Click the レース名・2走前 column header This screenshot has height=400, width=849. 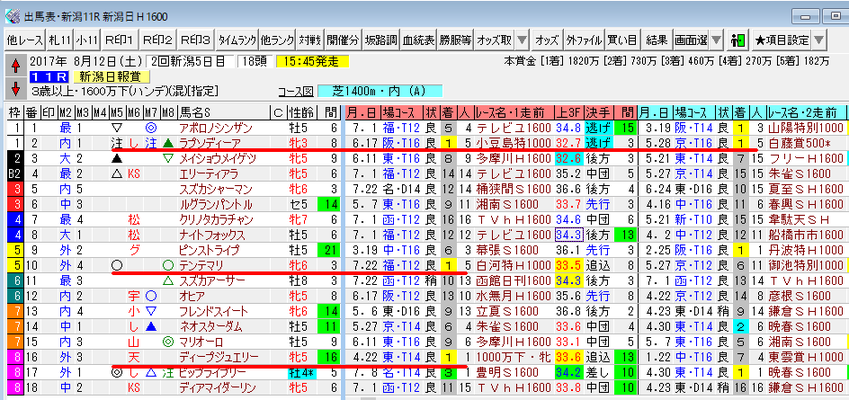[x=806, y=113]
